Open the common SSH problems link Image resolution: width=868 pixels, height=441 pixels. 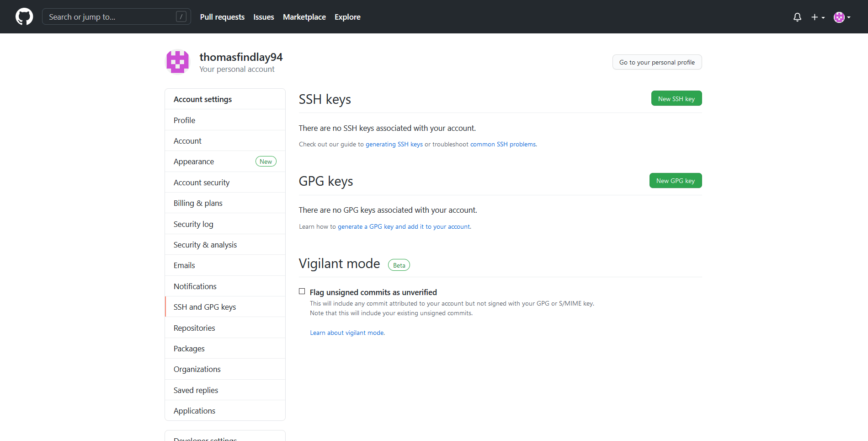(503, 144)
